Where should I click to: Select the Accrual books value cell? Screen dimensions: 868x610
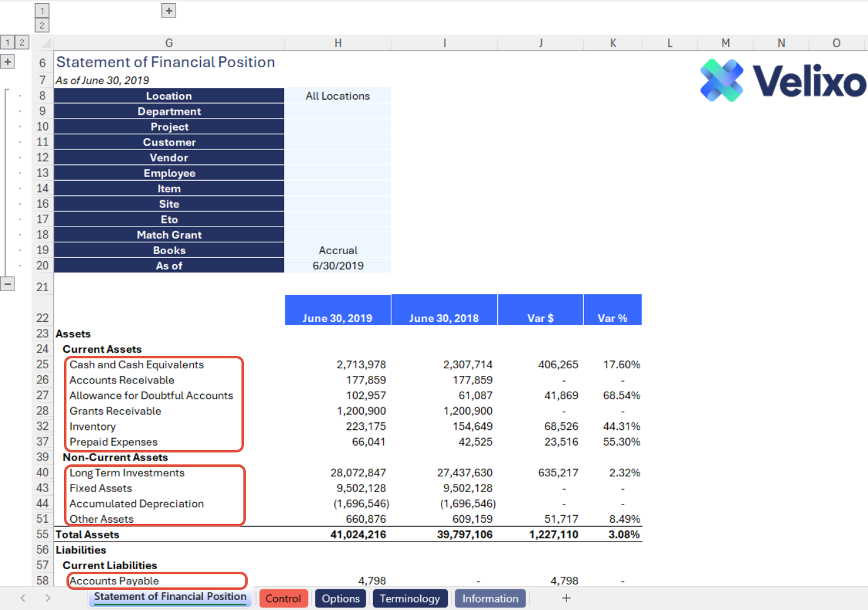[337, 250]
